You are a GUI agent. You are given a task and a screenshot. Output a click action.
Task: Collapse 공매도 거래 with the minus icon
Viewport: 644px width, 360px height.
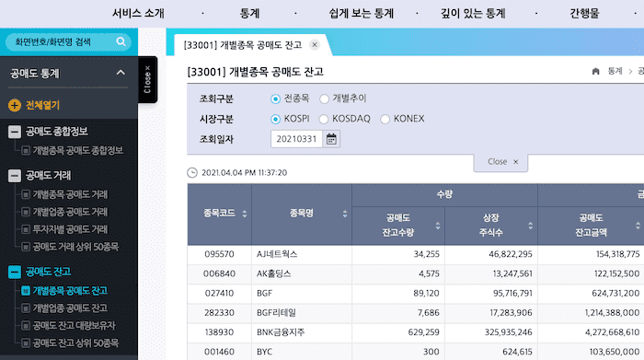15,176
